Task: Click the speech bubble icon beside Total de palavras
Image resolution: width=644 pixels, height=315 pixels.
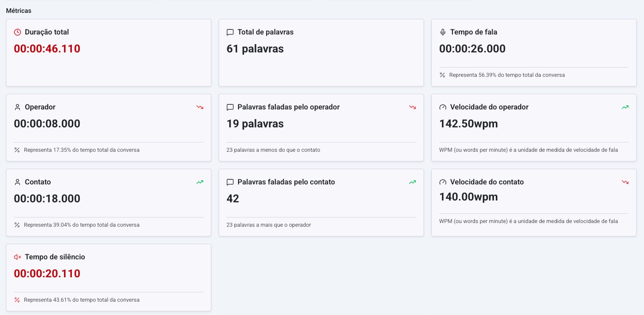Action: [230, 32]
